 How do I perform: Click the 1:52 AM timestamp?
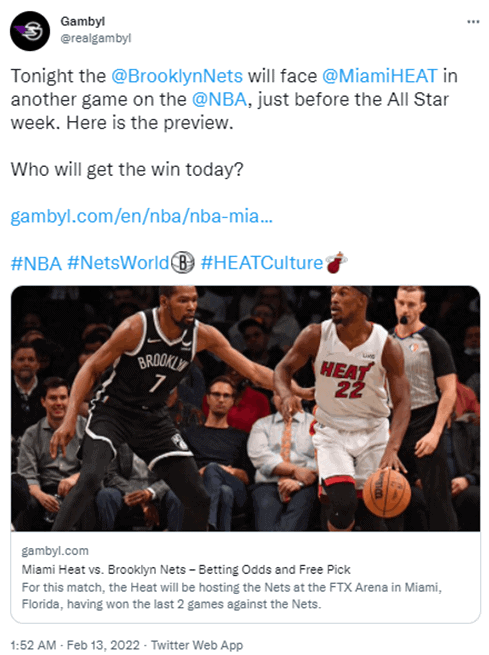pos(33,645)
